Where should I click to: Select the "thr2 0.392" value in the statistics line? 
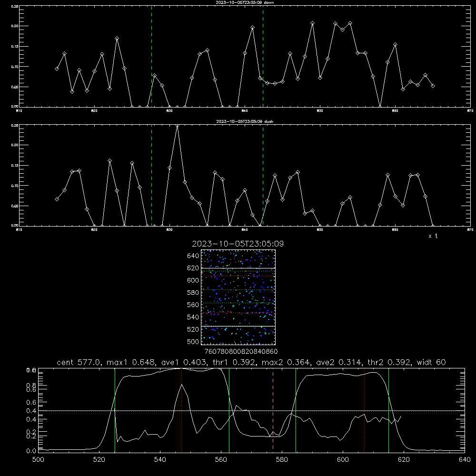tap(390, 362)
